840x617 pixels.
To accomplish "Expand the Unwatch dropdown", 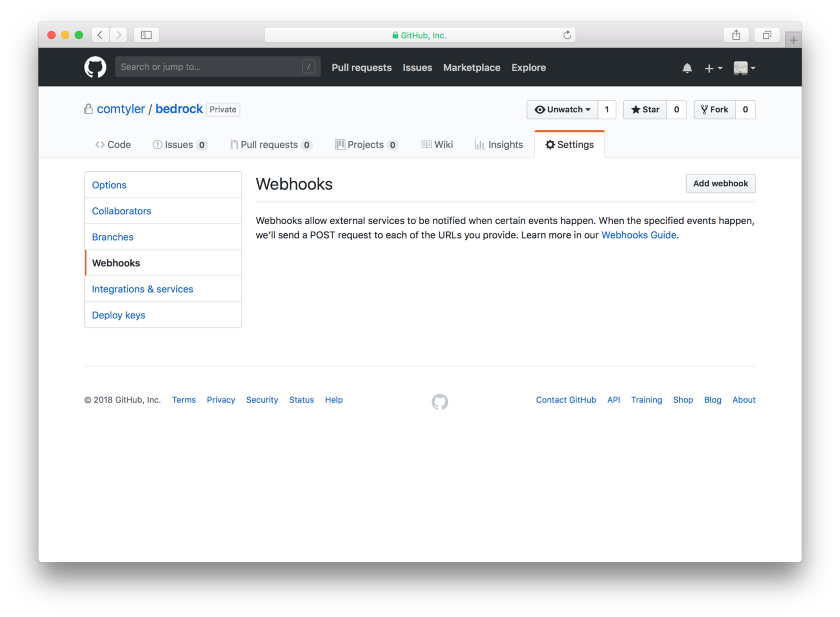I will [x=562, y=110].
